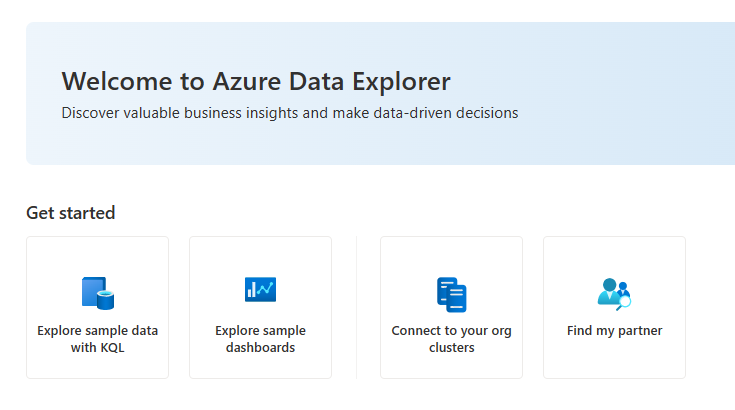Click the 'Get started' section heading
The height and width of the screenshot is (410, 735).
(71, 213)
